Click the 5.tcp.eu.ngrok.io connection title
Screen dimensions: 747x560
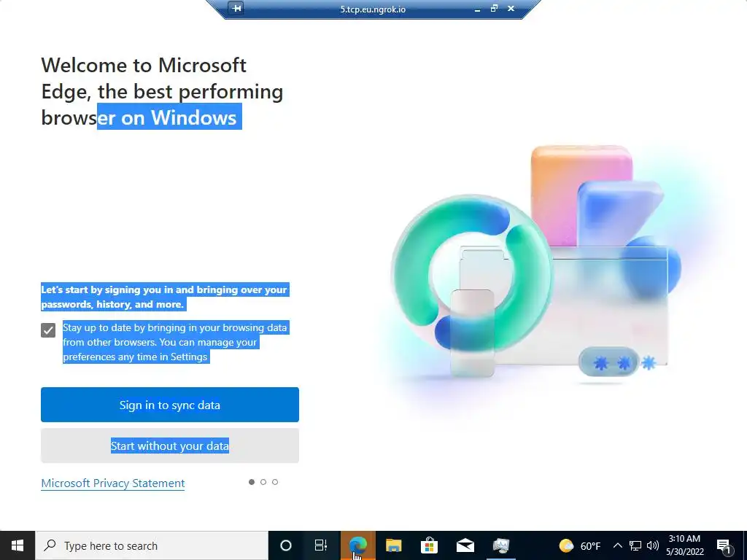[x=373, y=9]
